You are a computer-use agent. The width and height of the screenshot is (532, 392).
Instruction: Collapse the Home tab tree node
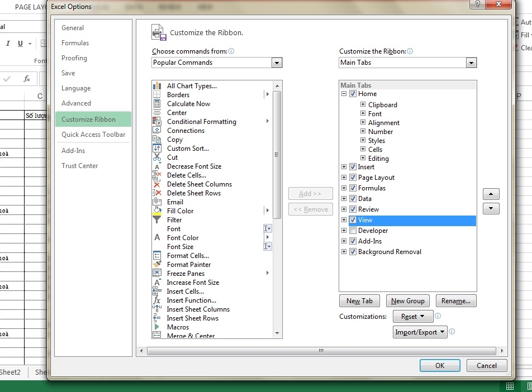344,94
